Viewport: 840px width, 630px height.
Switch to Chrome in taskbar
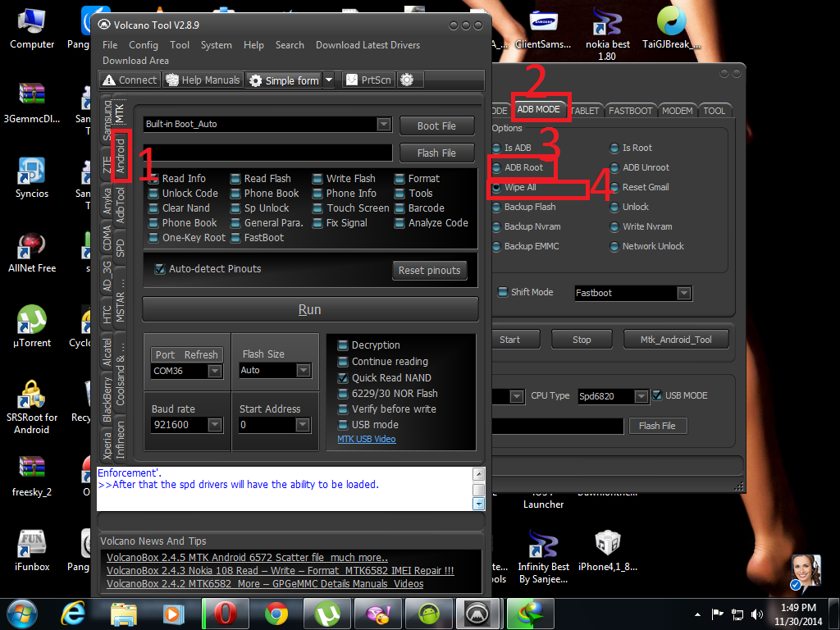point(276,614)
